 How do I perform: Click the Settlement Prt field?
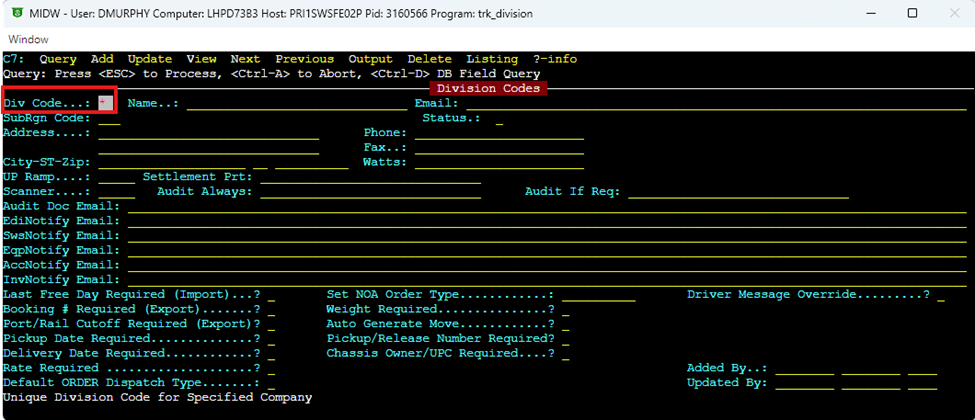[x=371, y=177]
